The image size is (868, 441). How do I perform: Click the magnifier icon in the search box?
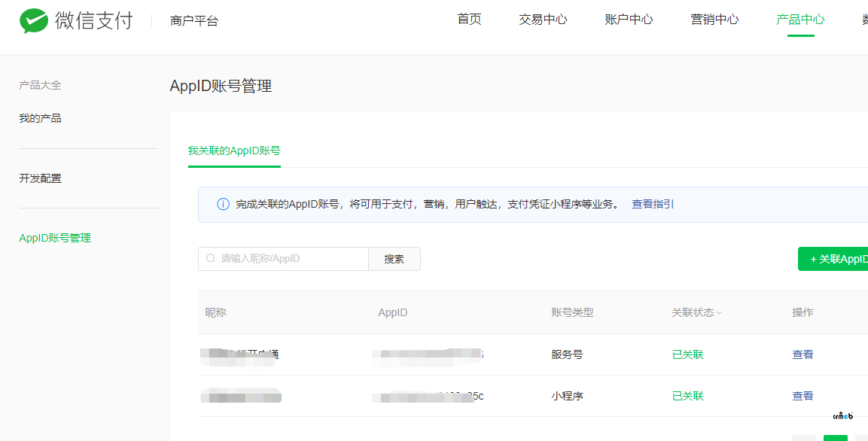click(x=211, y=259)
